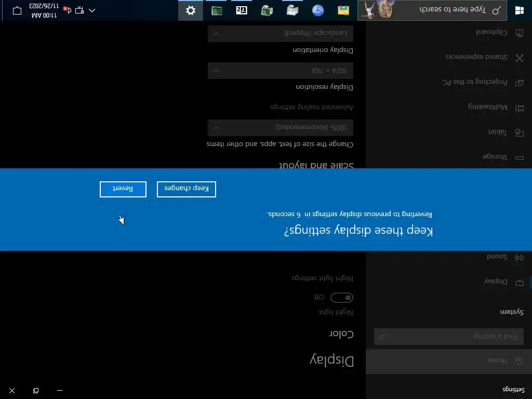Click the muted volume tray icon
The width and height of the screenshot is (532, 399).
click(67, 10)
